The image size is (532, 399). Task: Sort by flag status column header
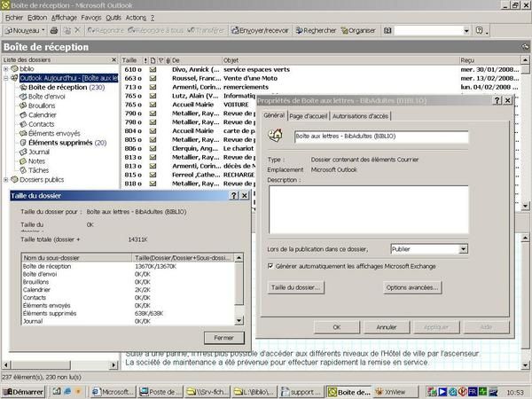click(x=160, y=60)
